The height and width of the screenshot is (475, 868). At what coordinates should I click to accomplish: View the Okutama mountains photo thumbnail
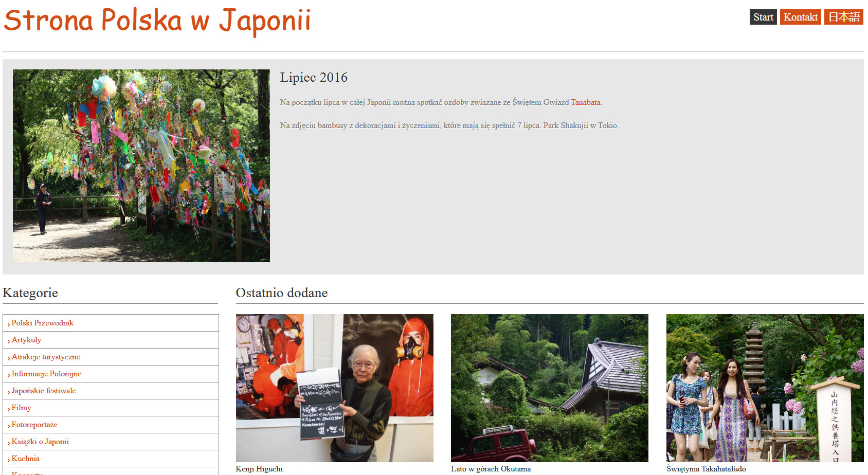tap(549, 388)
